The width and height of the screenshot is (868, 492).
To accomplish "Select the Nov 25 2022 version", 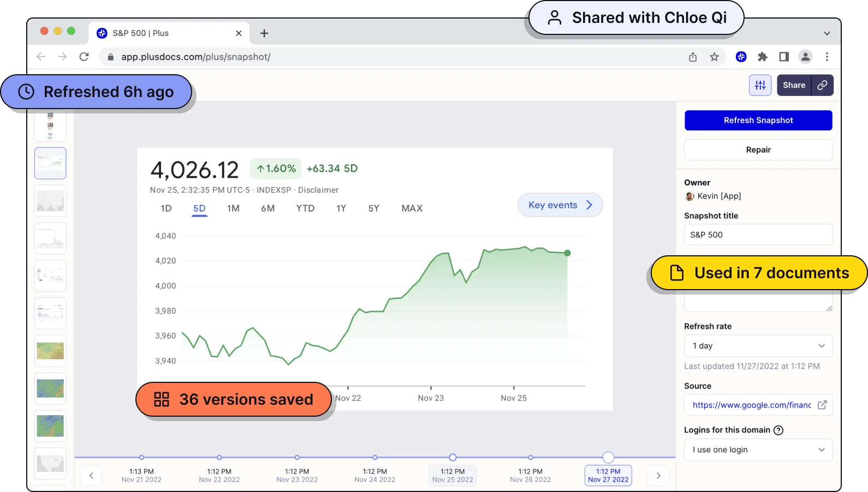I will click(453, 476).
